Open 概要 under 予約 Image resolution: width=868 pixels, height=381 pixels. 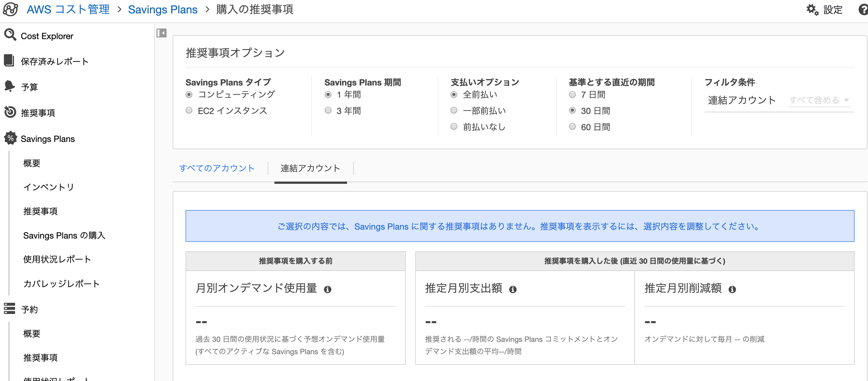point(32,334)
